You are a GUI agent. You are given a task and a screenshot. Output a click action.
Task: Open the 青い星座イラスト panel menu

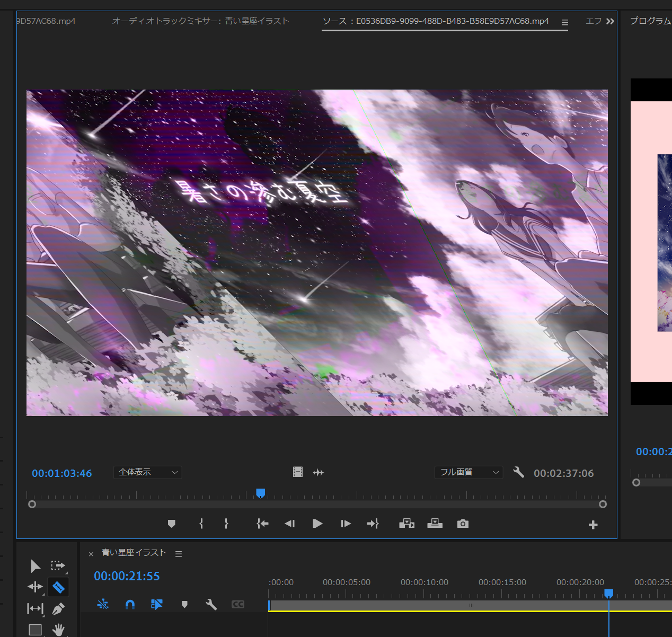pyautogui.click(x=179, y=553)
